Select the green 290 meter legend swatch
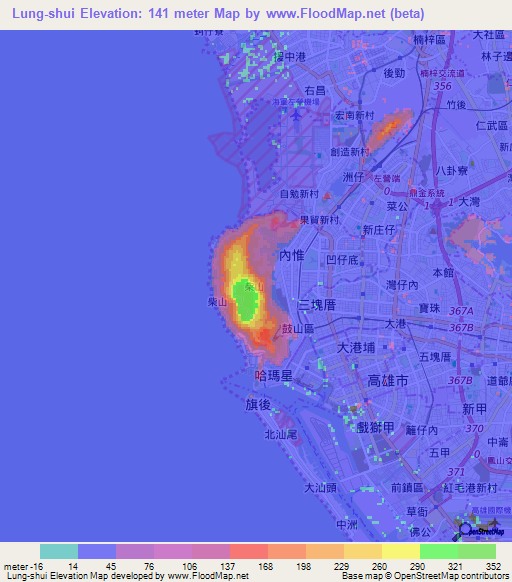 click(x=439, y=551)
